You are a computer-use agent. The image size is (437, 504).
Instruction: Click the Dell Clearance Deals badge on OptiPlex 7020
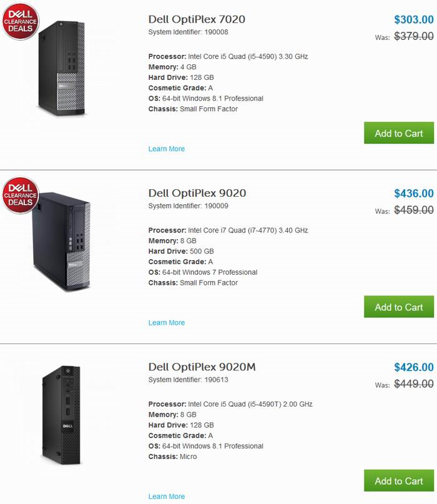click(21, 21)
